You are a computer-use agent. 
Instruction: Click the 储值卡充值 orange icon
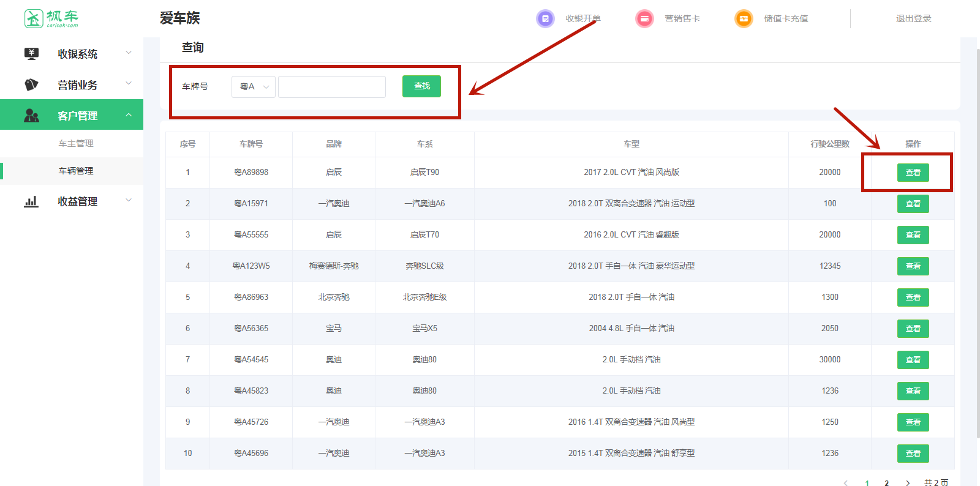coord(744,19)
